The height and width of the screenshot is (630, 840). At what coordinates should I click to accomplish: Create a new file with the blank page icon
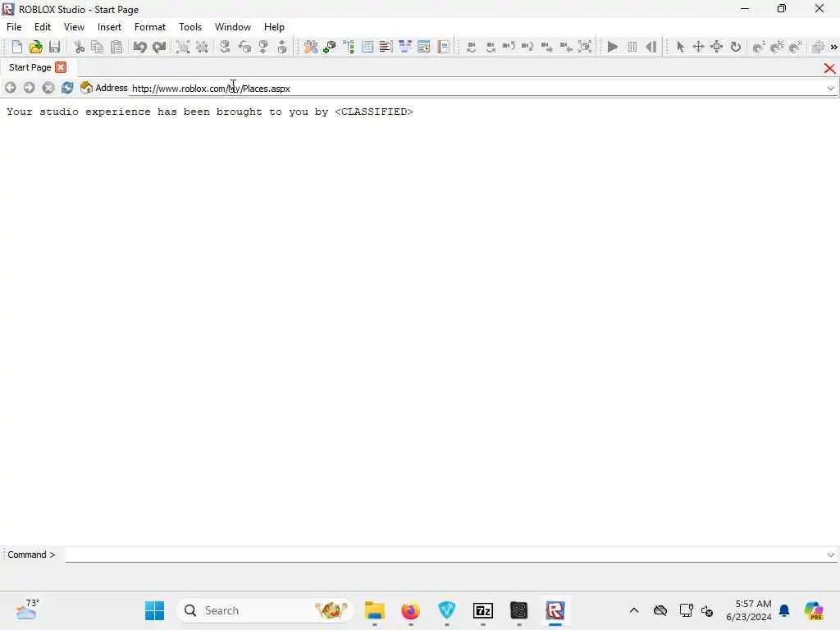16,47
